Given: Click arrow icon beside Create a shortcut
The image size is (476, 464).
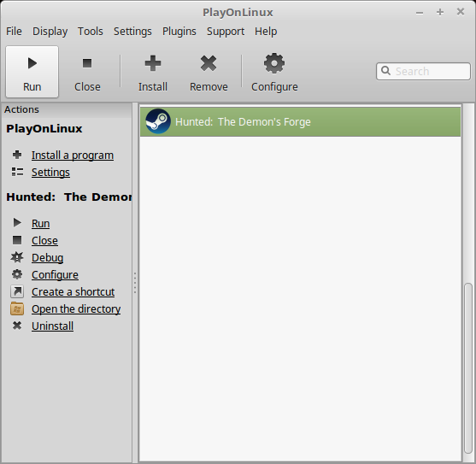Looking at the screenshot, I should (x=17, y=291).
